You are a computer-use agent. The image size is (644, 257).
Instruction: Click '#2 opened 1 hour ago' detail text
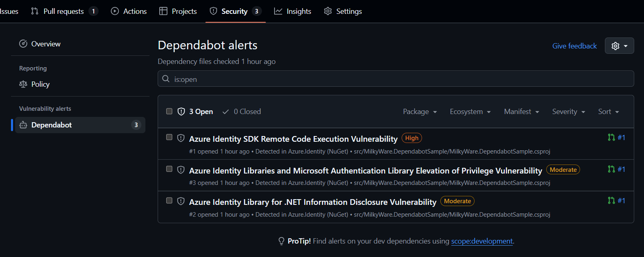(x=219, y=215)
